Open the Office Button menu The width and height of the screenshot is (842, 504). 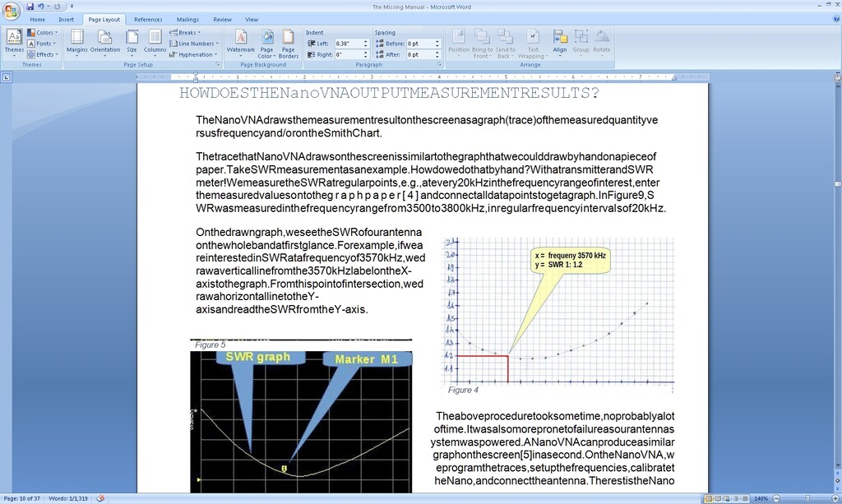(11, 10)
